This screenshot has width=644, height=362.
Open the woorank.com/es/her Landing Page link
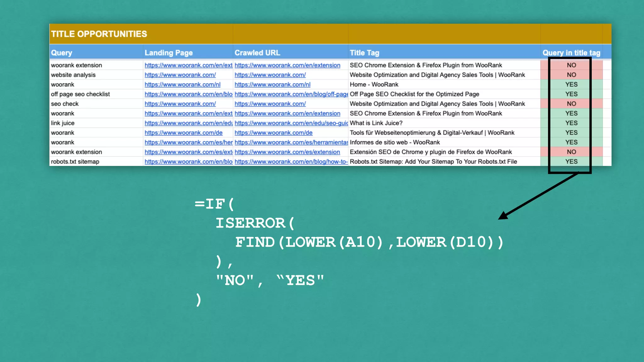point(189,142)
